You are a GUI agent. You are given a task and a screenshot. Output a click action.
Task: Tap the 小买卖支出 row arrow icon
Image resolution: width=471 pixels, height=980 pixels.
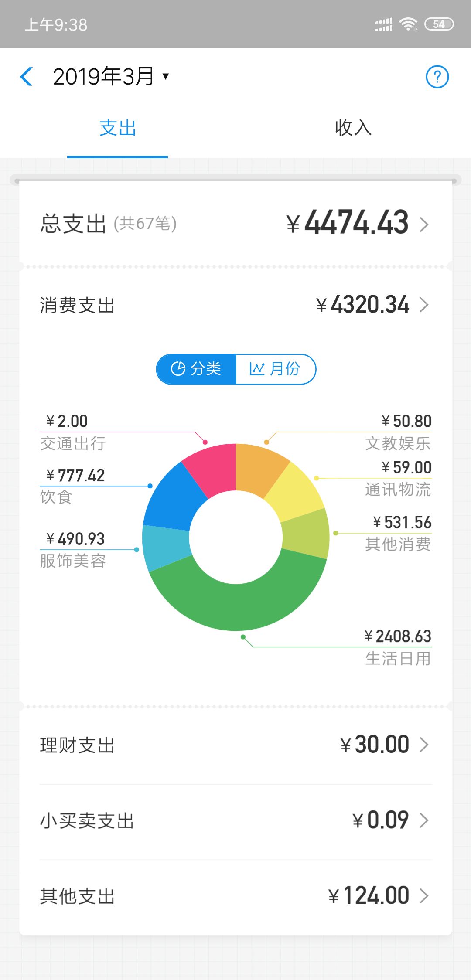pos(424,820)
